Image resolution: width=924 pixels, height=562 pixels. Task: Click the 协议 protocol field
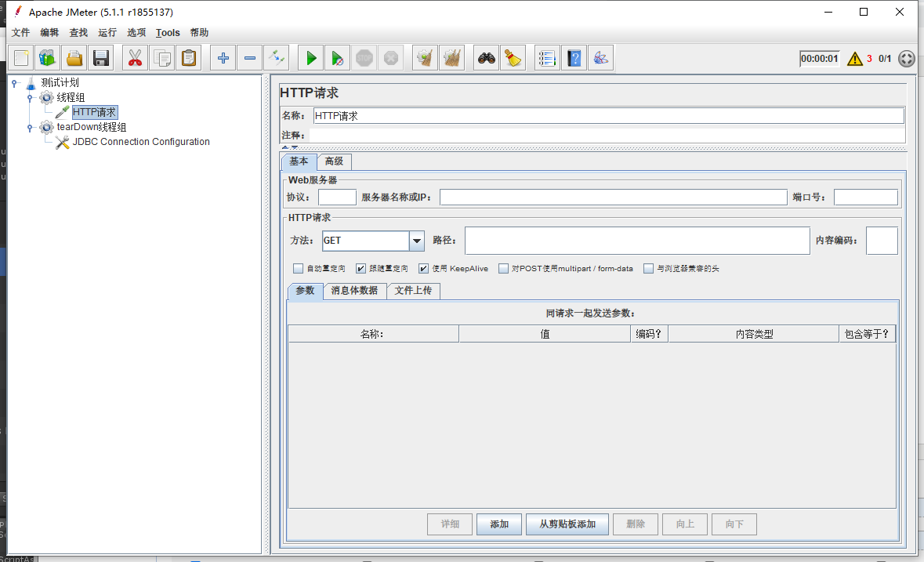(x=337, y=198)
